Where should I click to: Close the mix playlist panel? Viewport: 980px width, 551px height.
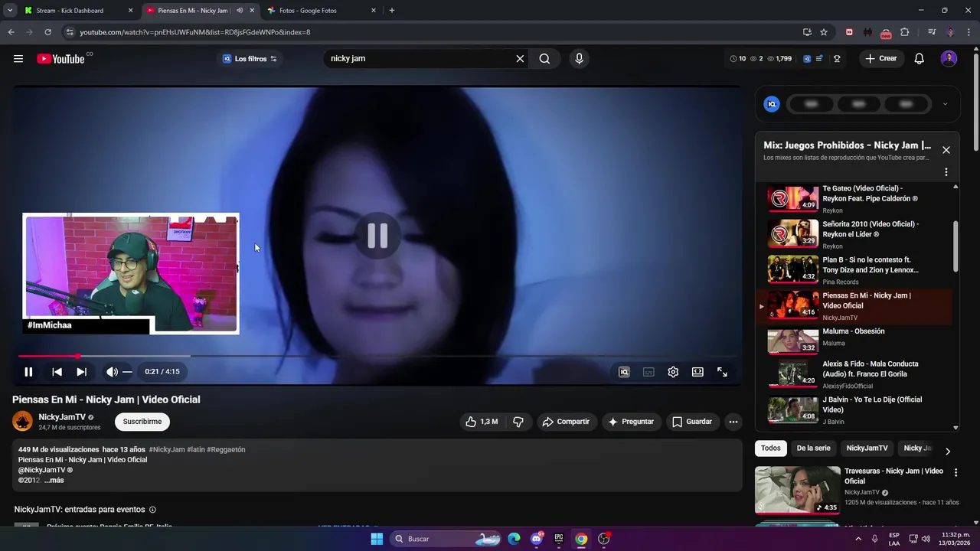(946, 150)
